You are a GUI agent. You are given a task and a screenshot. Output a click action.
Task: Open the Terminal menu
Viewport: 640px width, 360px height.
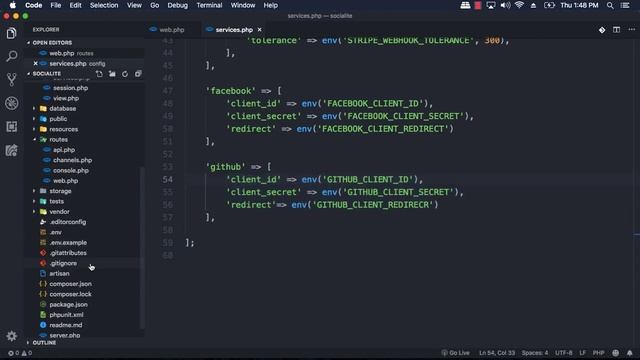[209, 5]
